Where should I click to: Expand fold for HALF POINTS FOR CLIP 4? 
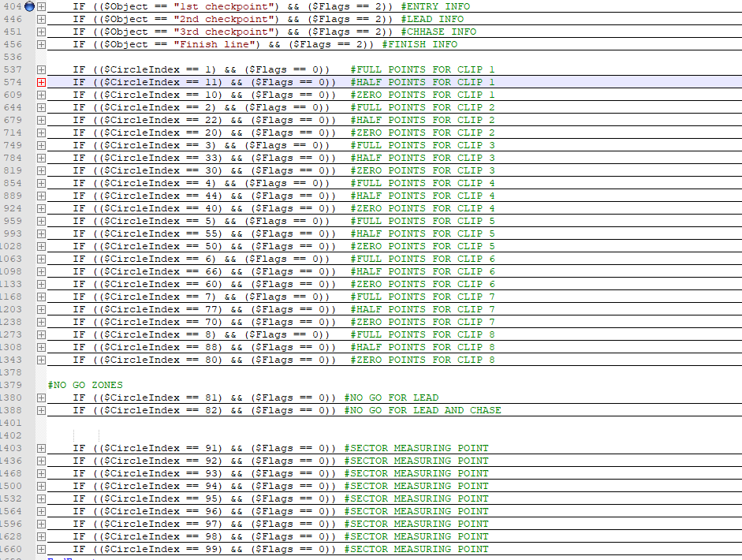tap(41, 196)
